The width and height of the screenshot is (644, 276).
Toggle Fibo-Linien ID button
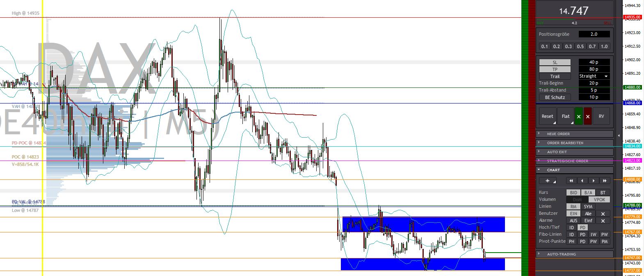pyautogui.click(x=571, y=235)
